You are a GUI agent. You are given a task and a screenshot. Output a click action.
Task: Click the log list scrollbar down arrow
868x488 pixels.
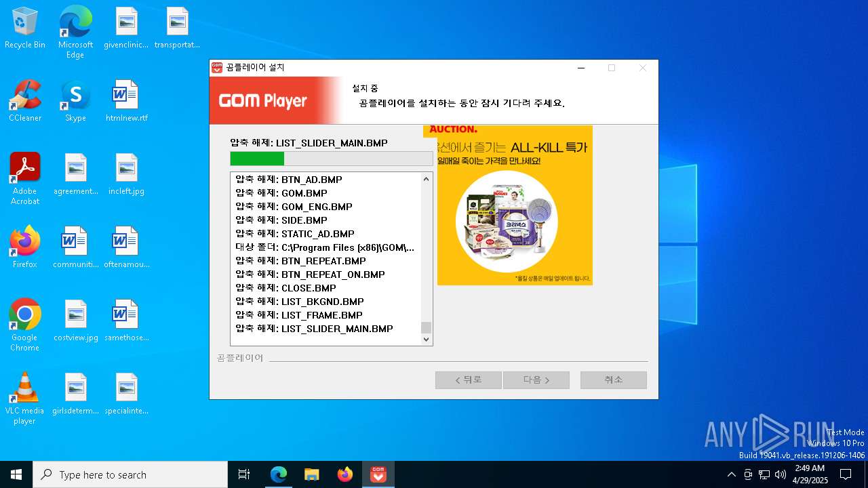426,339
